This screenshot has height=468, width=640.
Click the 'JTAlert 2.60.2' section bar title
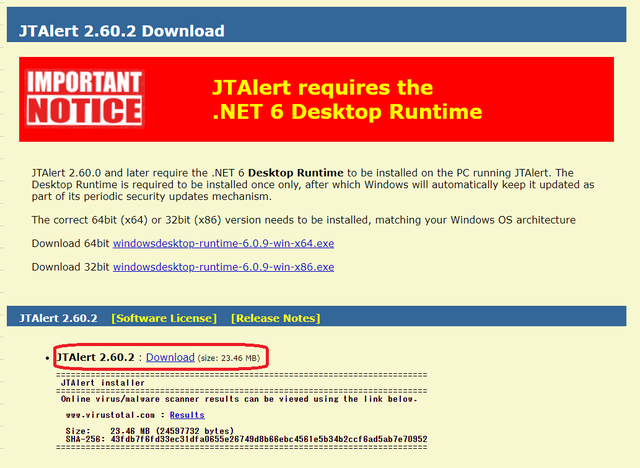(58, 318)
